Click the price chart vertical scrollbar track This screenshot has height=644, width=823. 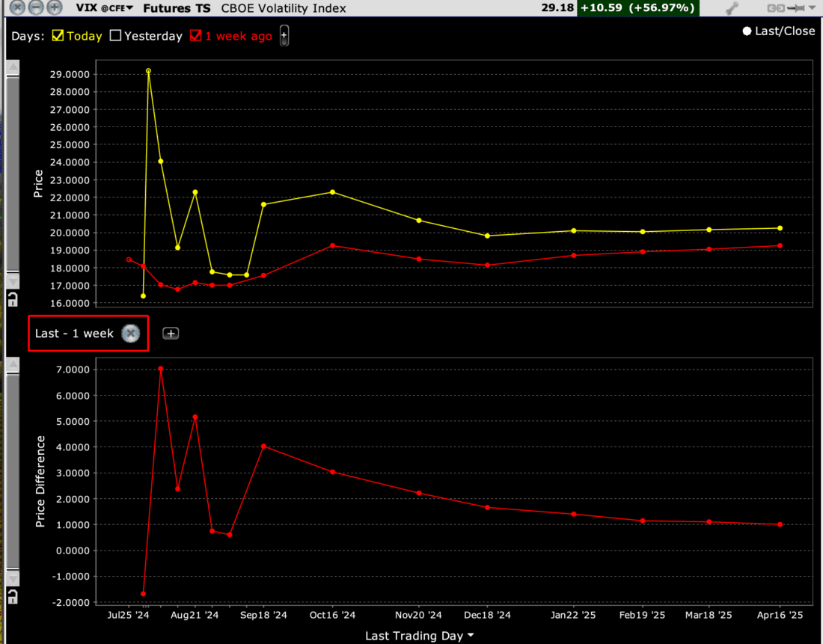pos(13,172)
